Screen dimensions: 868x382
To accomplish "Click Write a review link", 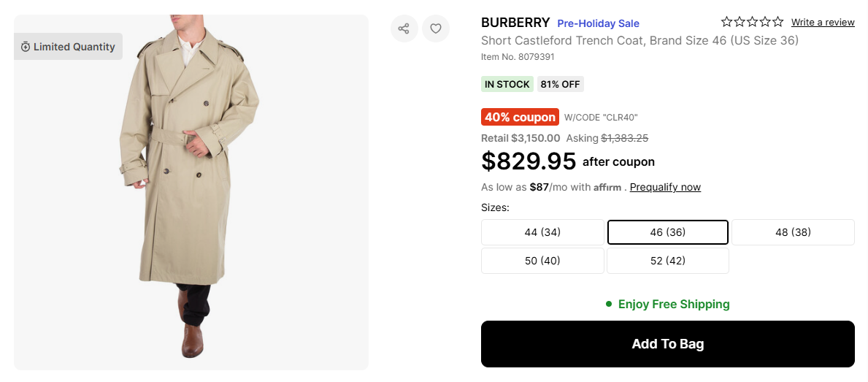I will coord(823,23).
